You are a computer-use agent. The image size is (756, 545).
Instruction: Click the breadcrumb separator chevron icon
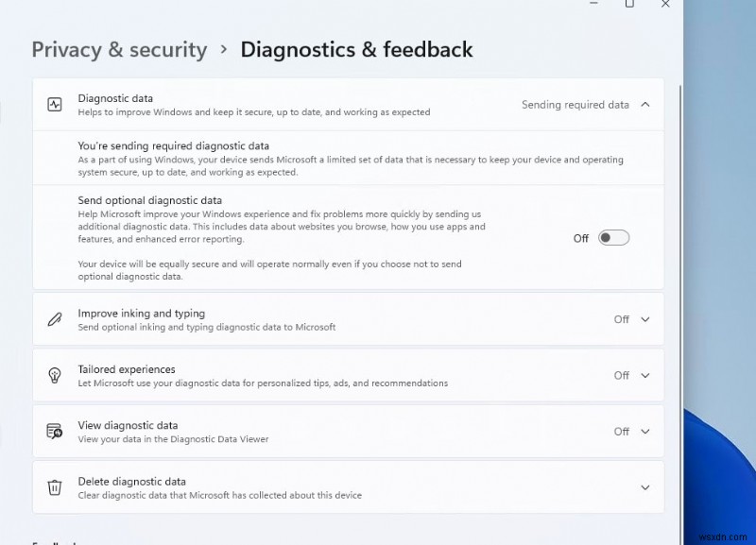[x=224, y=49]
